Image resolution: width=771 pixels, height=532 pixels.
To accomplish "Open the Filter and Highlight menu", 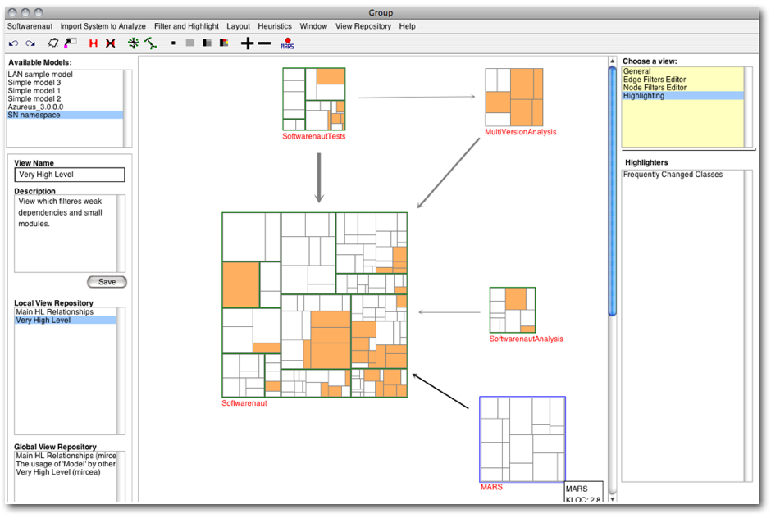I will (186, 26).
